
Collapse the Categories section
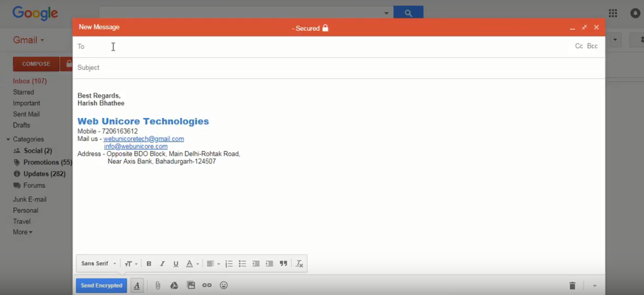click(x=8, y=139)
